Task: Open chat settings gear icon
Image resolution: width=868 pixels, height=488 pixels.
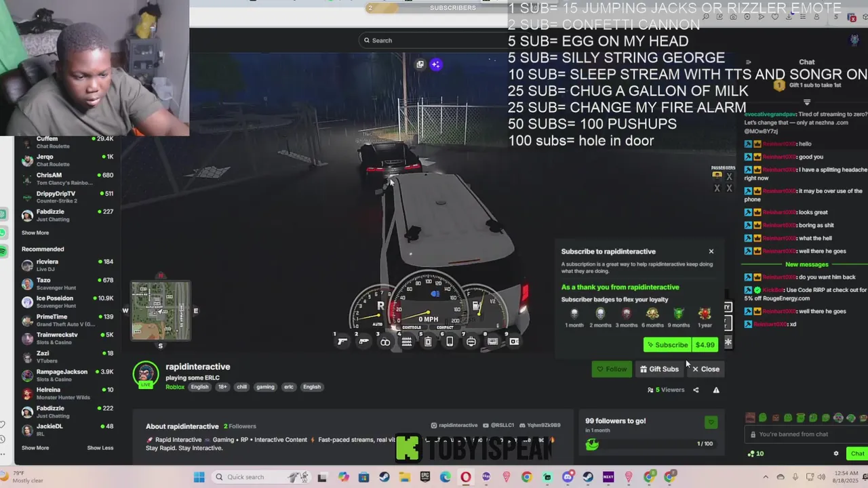Action: pos(836,453)
